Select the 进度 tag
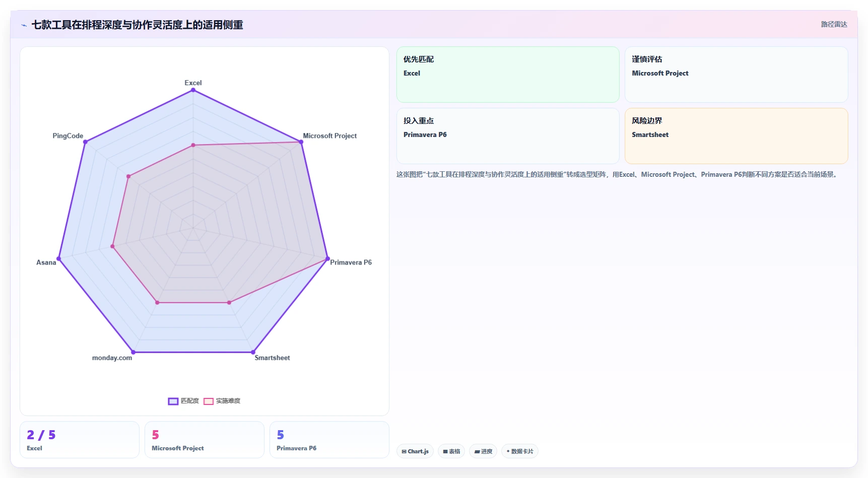Screen dimensions: 868x478 point(483,451)
